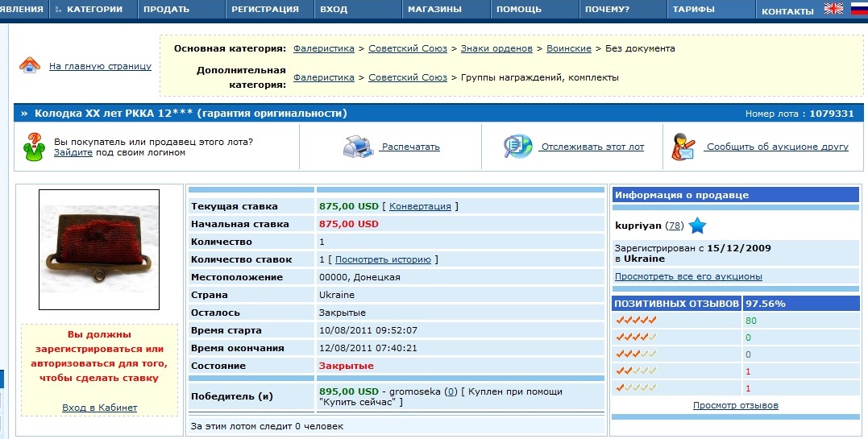
Task: Click the home house icon
Action: 29,65
